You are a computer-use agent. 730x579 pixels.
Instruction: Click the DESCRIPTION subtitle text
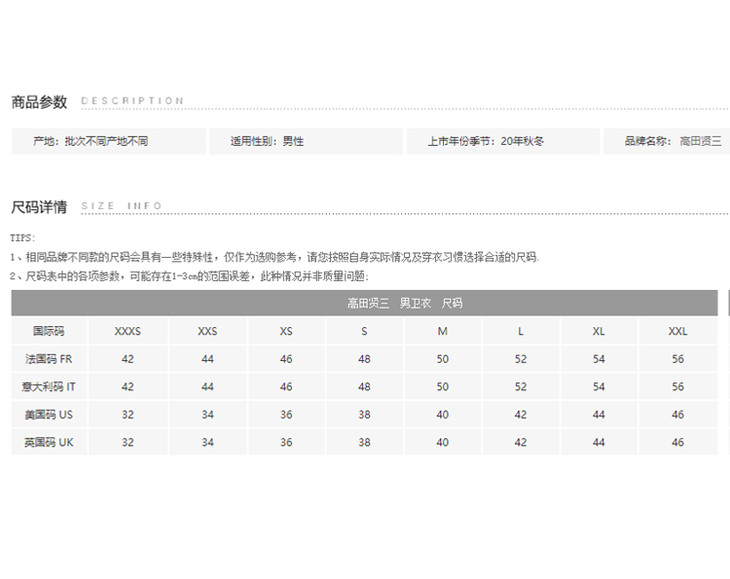[x=132, y=101]
